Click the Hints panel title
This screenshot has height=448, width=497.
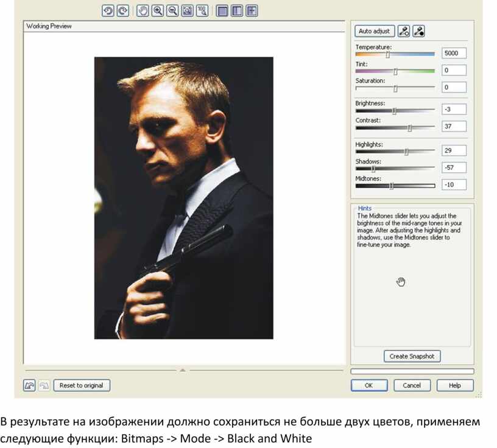pyautogui.click(x=364, y=208)
